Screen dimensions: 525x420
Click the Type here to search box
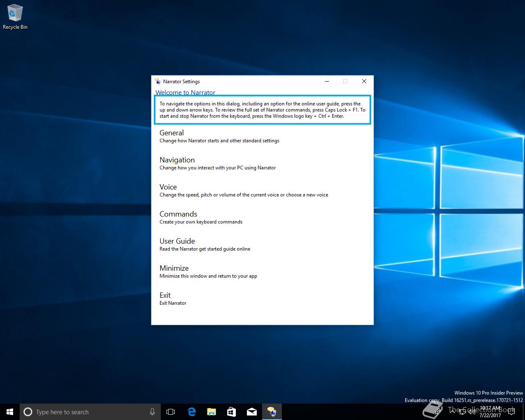click(90, 412)
